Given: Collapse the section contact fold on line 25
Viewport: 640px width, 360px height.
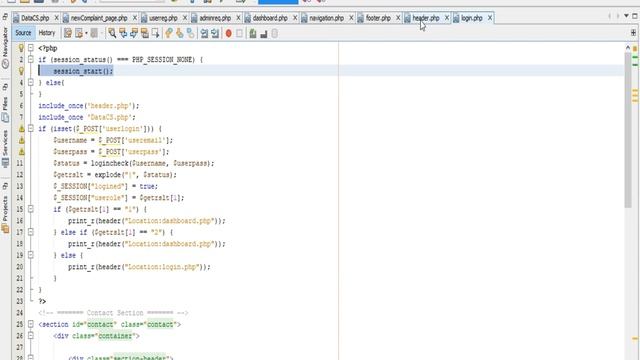Looking at the screenshot, I should (31, 324).
